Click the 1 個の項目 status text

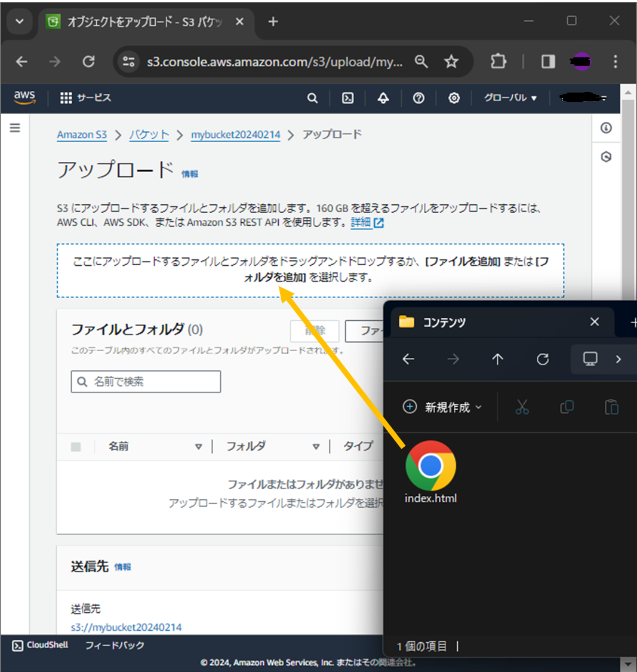pyautogui.click(x=421, y=646)
